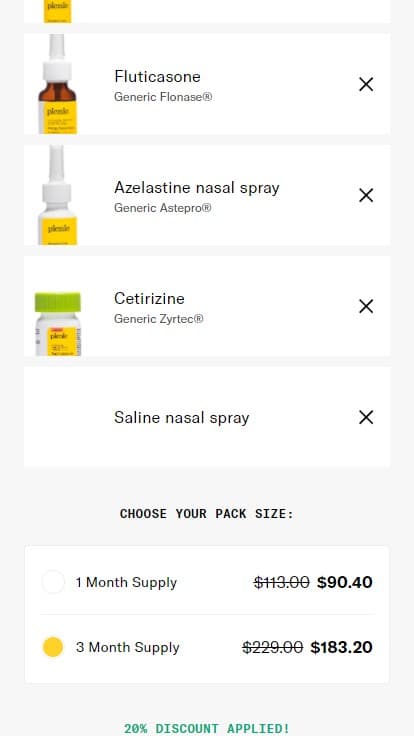The width and height of the screenshot is (414, 736).
Task: Click the partially visible top product image
Action: pos(57,11)
